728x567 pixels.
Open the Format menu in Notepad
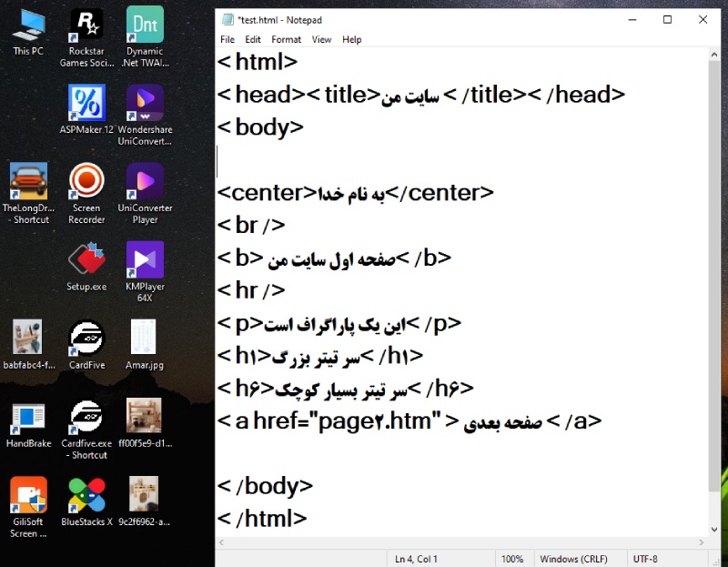[286, 40]
